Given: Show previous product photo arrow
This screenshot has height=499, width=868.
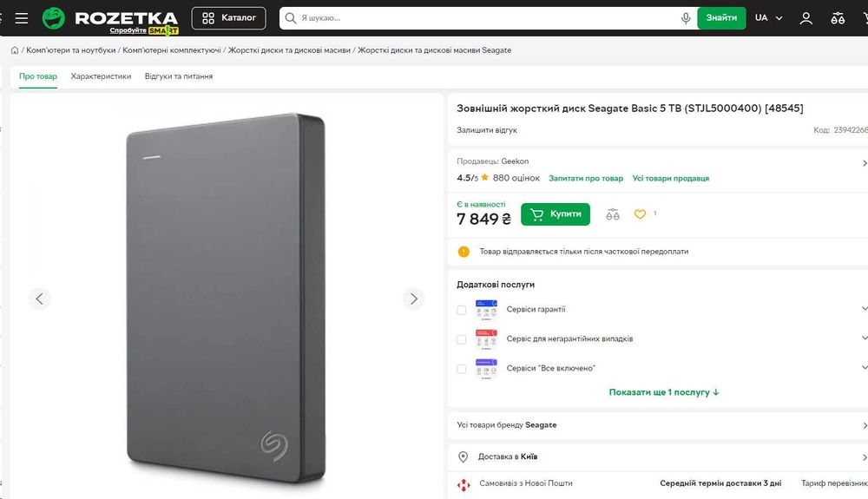Looking at the screenshot, I should (x=39, y=299).
